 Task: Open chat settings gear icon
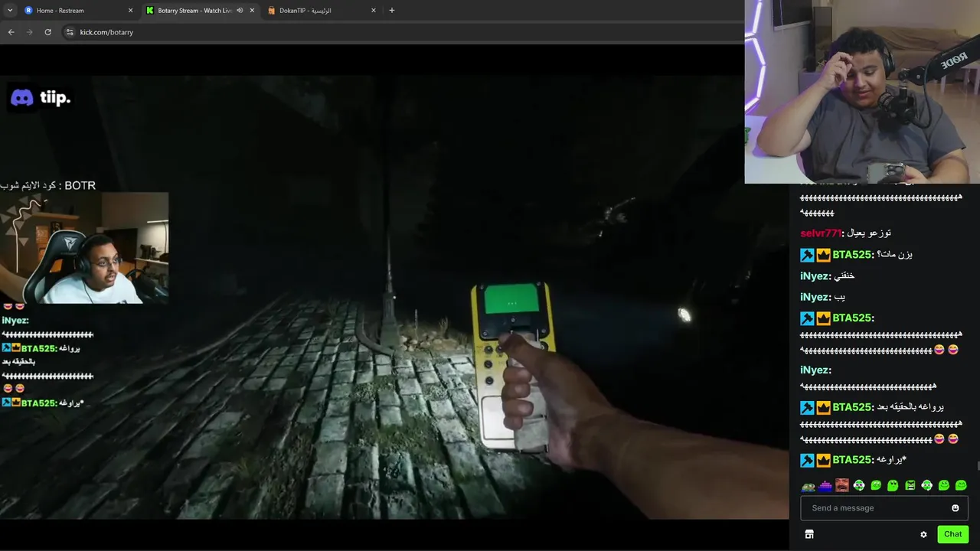(923, 534)
